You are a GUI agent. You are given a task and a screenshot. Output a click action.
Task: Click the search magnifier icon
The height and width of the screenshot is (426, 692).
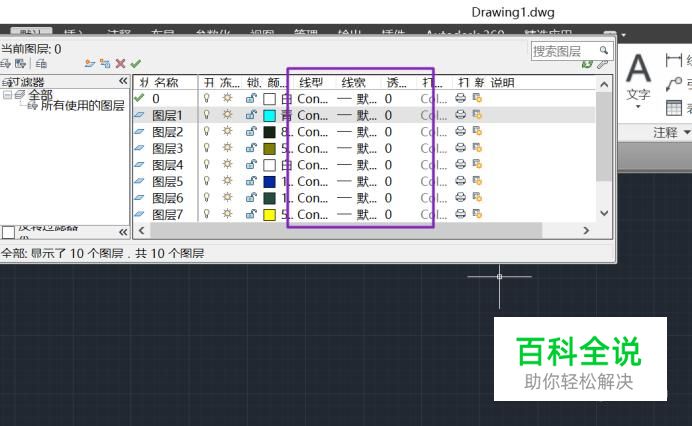coord(604,50)
